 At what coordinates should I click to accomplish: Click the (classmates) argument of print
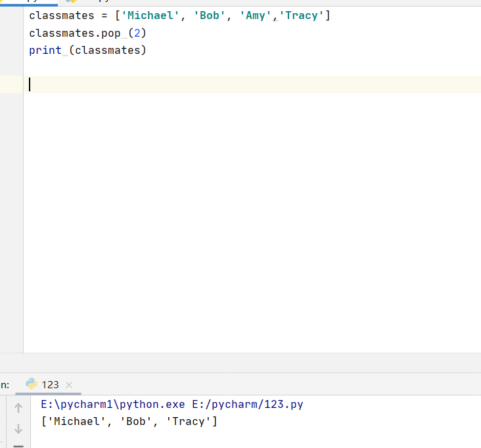point(108,51)
